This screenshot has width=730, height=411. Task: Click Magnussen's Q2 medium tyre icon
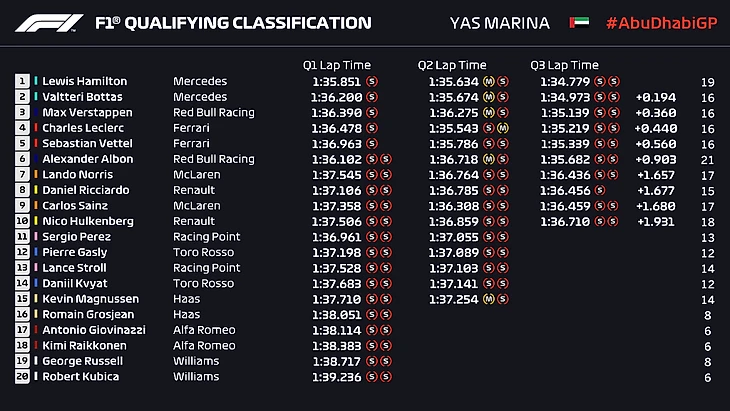coord(488,299)
